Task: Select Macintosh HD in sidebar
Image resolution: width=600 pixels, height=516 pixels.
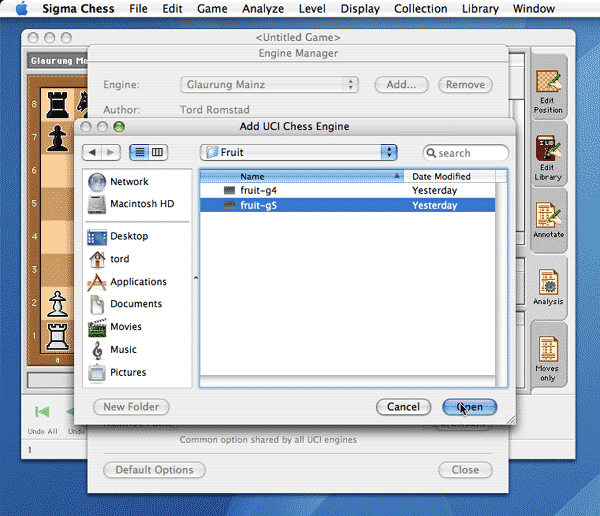Action: pyautogui.click(x=131, y=204)
